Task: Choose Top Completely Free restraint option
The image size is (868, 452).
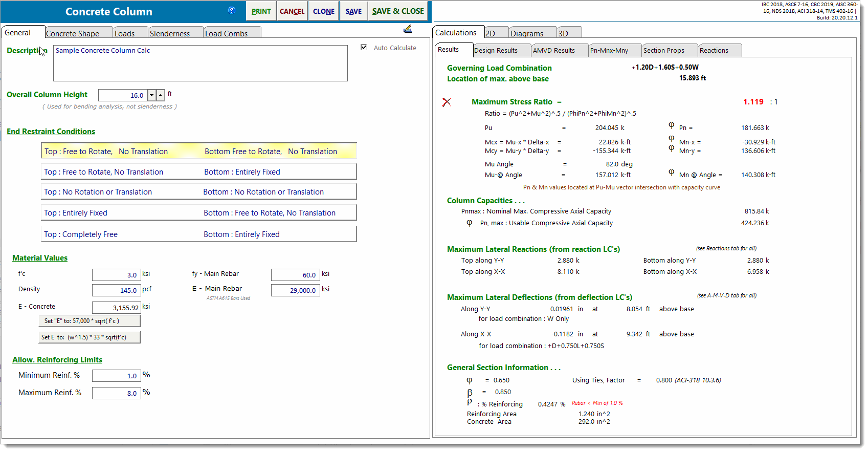Action: point(198,234)
